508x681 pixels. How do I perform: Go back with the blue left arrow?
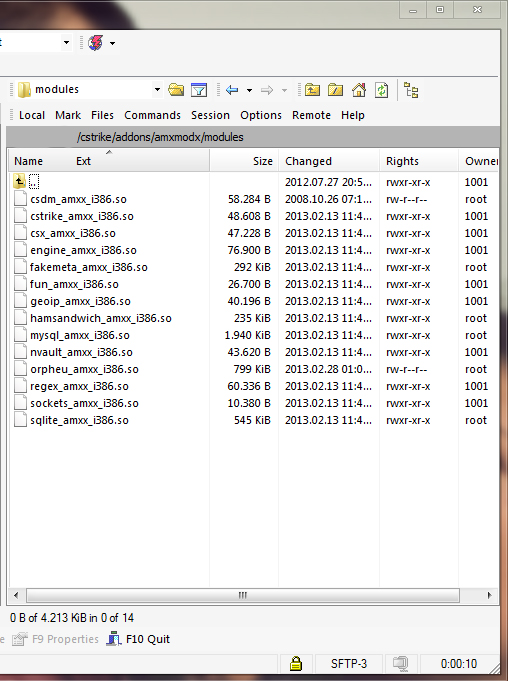click(232, 90)
